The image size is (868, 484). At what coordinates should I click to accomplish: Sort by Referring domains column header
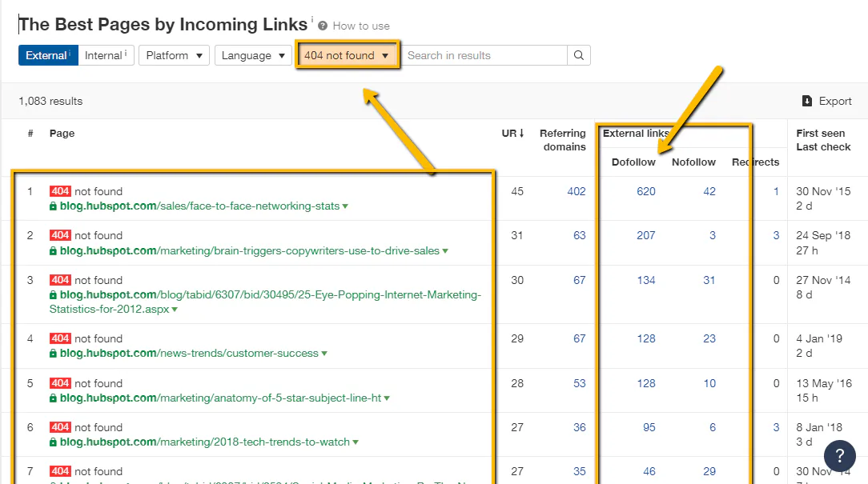pos(562,140)
